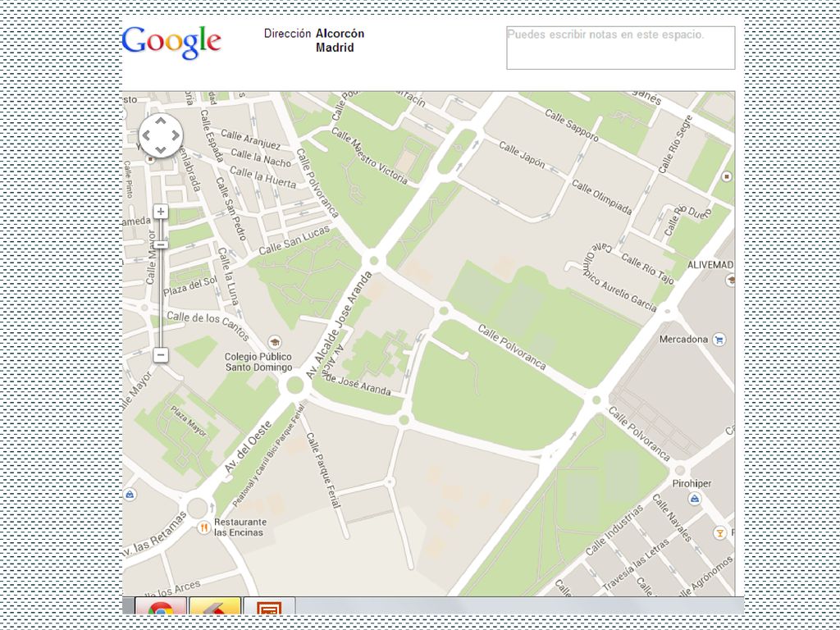
Task: Click the Calle Río Segre label
Action: pos(676,144)
